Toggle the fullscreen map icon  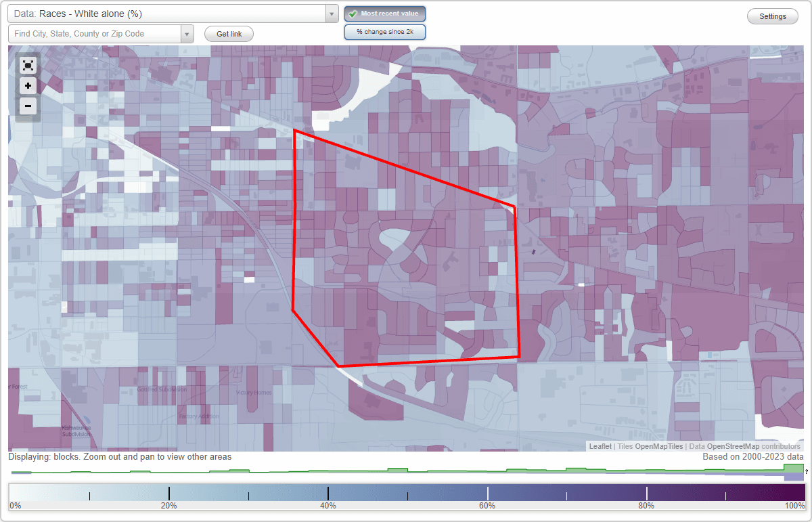[28, 65]
